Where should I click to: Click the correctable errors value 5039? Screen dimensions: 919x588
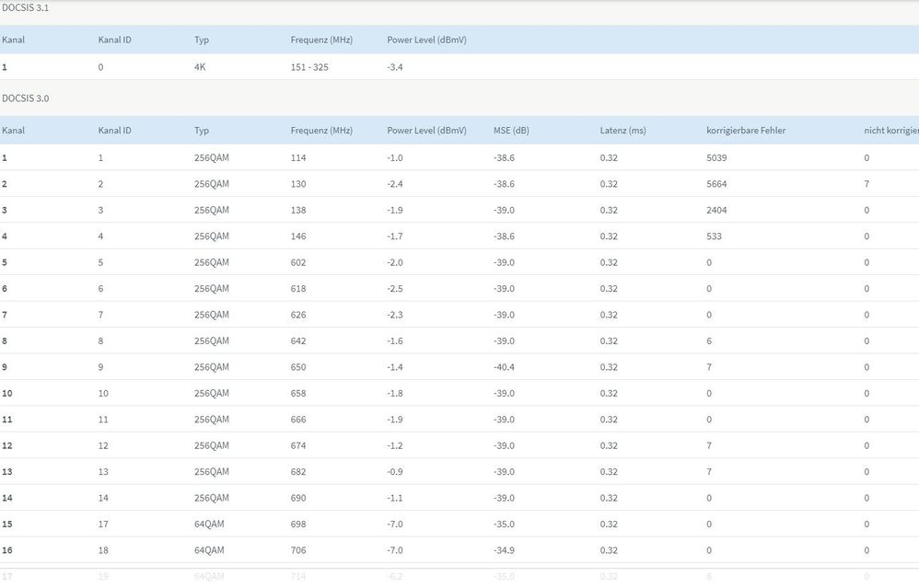coord(716,157)
